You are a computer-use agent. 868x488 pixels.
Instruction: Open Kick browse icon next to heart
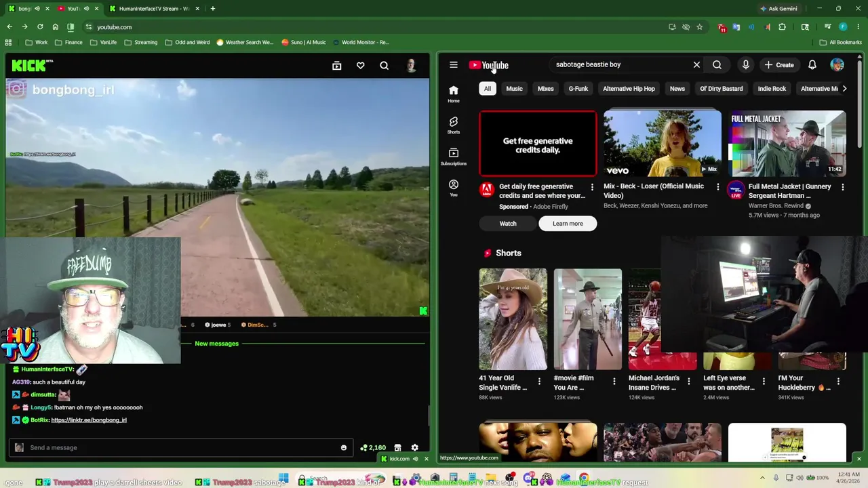pos(337,66)
